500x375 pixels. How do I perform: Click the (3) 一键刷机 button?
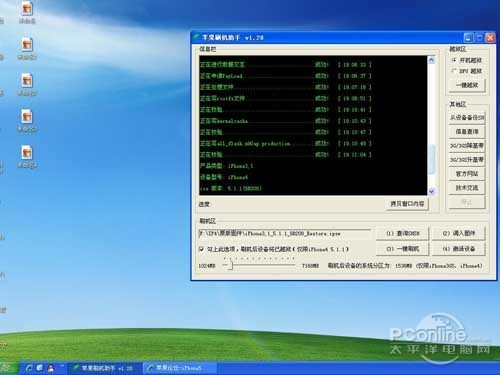click(402, 249)
